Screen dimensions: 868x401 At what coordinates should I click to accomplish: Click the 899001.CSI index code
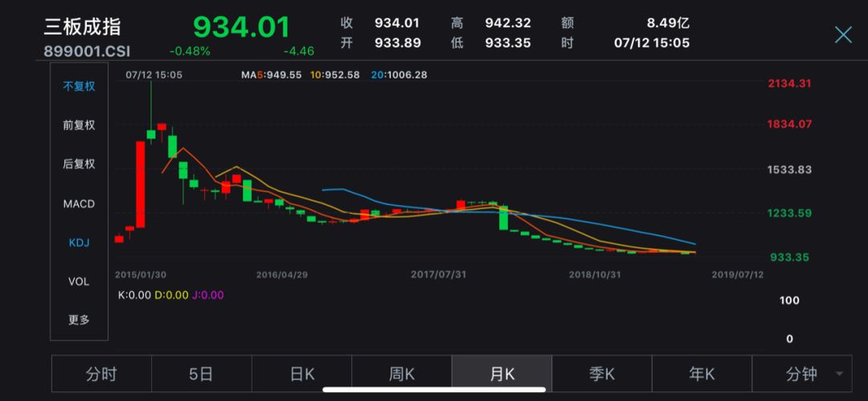(x=88, y=51)
